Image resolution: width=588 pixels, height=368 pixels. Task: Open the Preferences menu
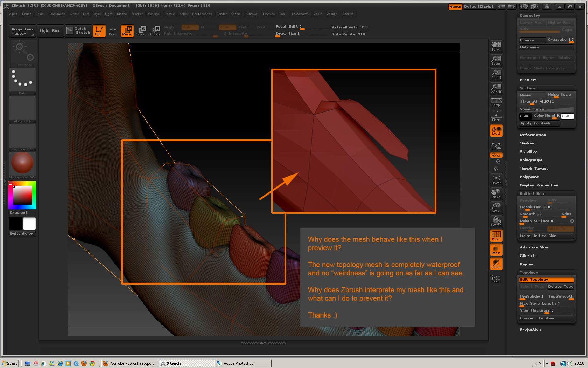pyautogui.click(x=202, y=14)
